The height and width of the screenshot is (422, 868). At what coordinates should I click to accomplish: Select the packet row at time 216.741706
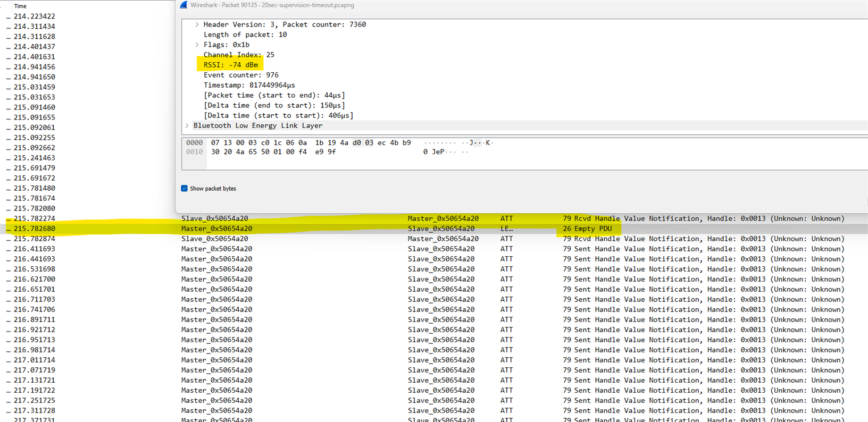[434, 309]
